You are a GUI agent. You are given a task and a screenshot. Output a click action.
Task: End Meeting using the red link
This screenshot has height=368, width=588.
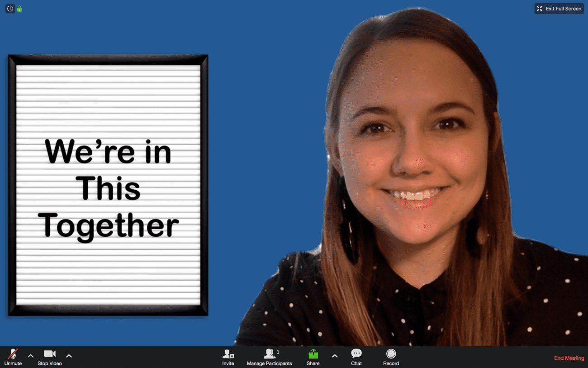pyautogui.click(x=569, y=358)
